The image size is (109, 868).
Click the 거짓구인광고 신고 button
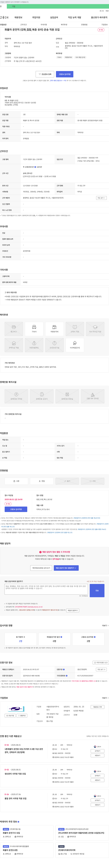click(101, 662)
